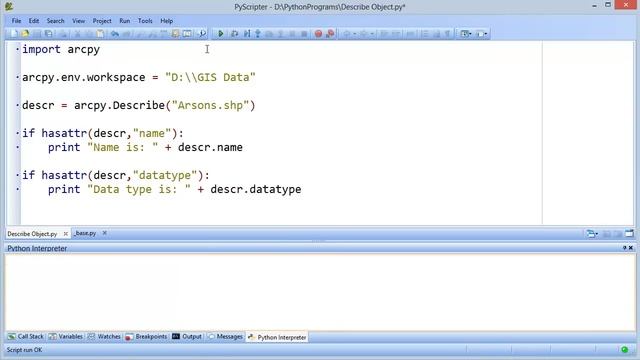Switch to the Breakpoints tab
The height and width of the screenshot is (360, 640).
[x=146, y=337]
